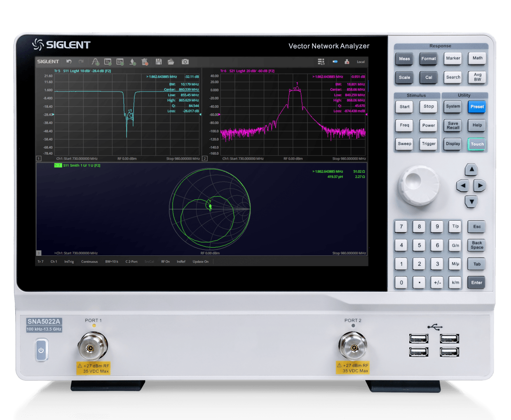Open the IntTrig trigger source selector
This screenshot has width=511, height=420.
point(69,261)
